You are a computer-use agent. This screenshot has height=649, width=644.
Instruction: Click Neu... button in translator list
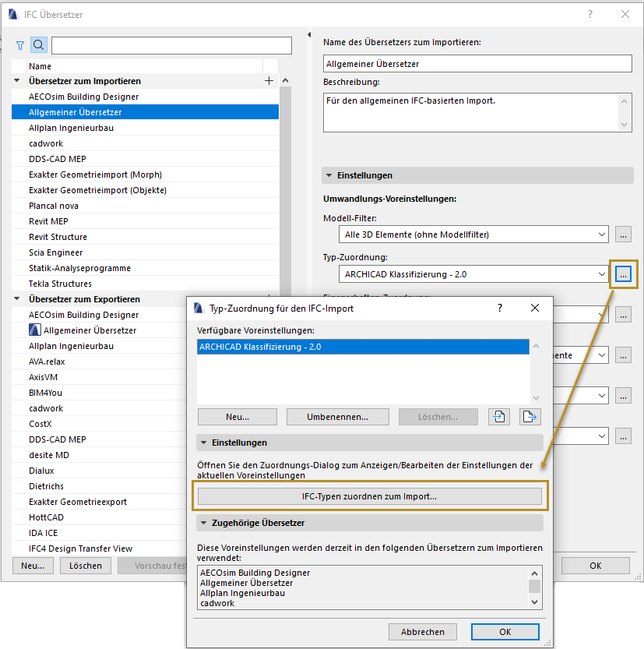(33, 566)
